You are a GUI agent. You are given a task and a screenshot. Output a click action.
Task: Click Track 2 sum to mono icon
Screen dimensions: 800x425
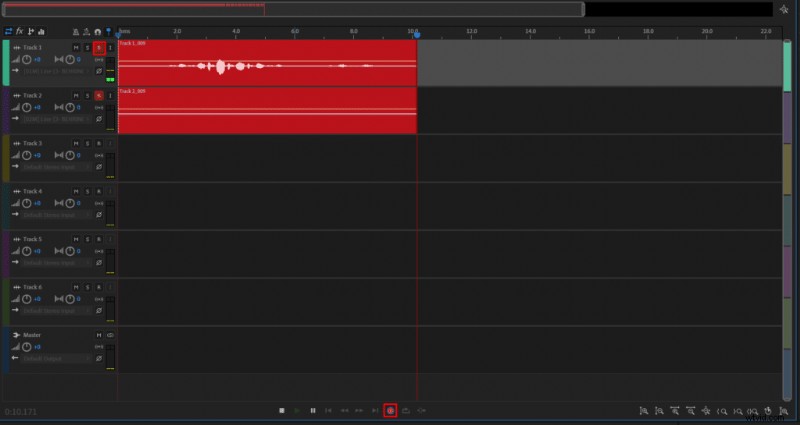pos(99,108)
